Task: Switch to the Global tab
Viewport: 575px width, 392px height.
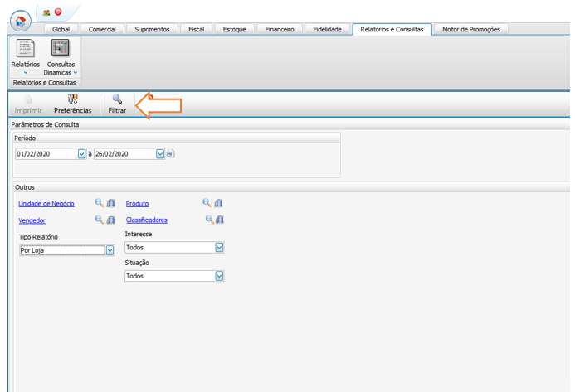Action: pos(61,29)
